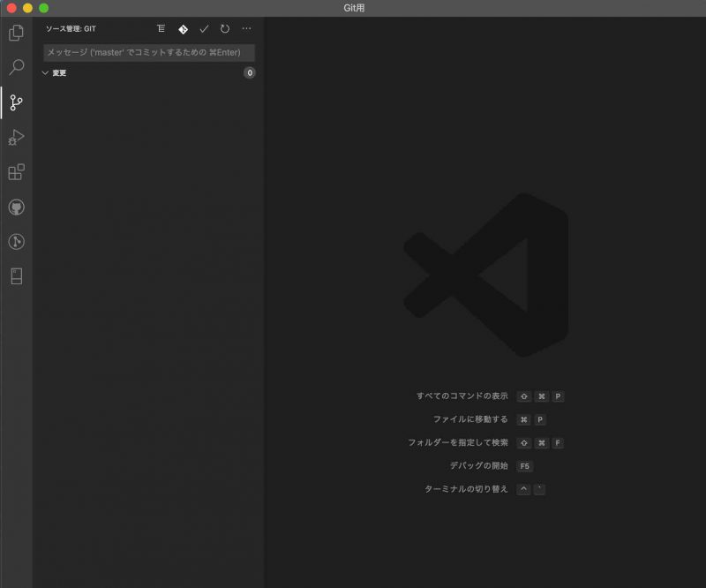Click the ソース管理: GIT panel title
Screen dimensions: 706x588
71,29
